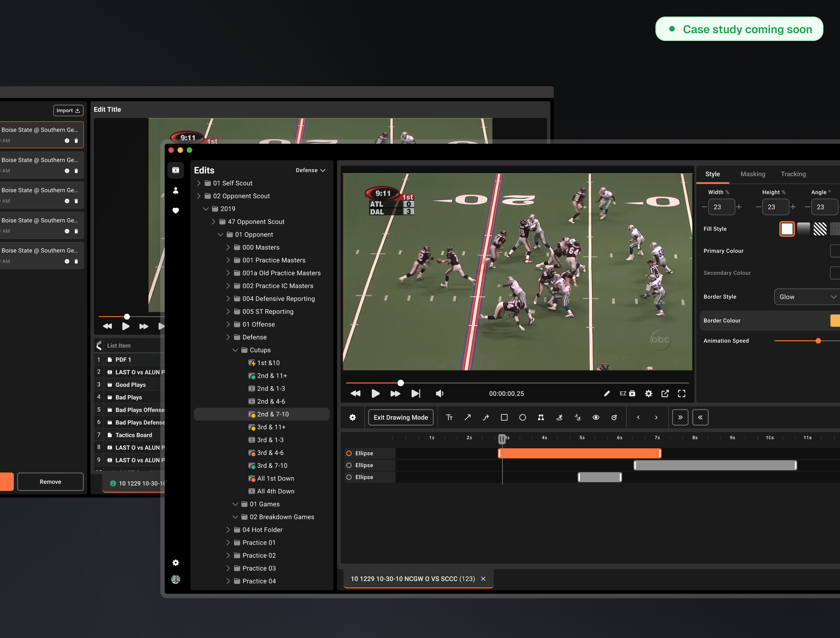Click the Remove button
Screen dimensions: 840x638
(50, 482)
